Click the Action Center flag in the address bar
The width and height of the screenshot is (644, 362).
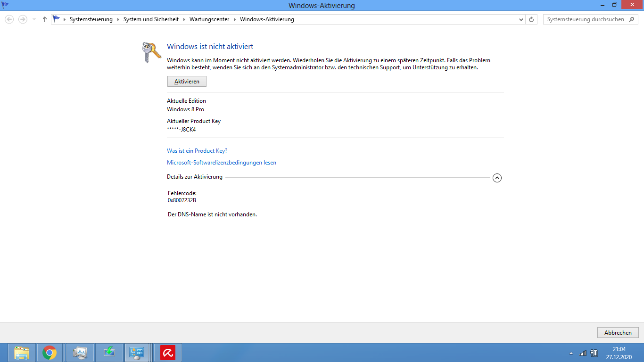(57, 19)
